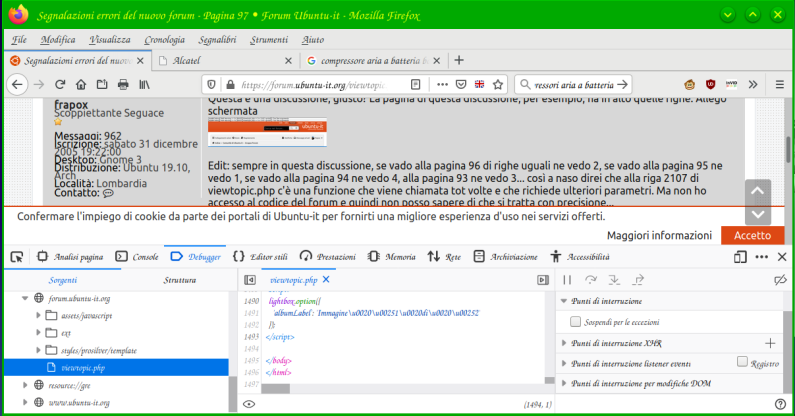The width and height of the screenshot is (795, 416).
Task: Open the File menu
Action: 19,40
